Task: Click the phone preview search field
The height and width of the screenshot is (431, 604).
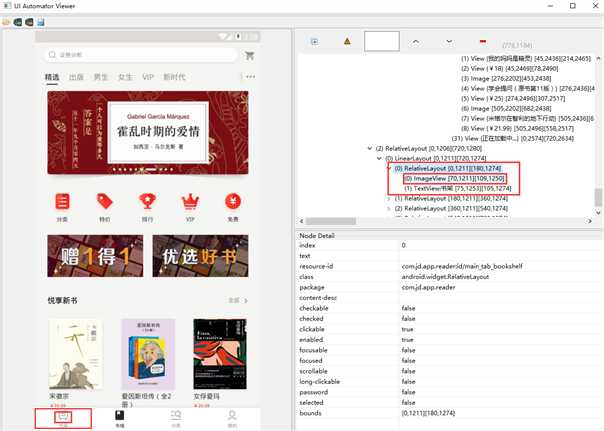Action: point(140,55)
